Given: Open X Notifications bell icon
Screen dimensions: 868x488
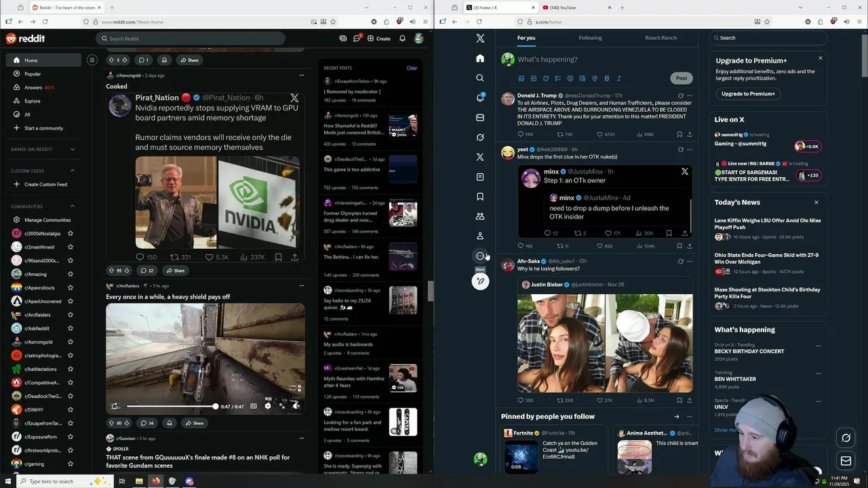Looking at the screenshot, I should point(480,98).
